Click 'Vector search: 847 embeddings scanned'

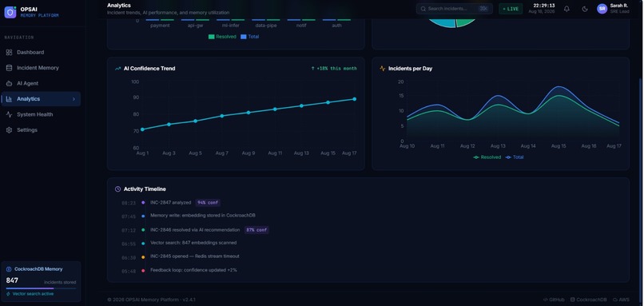pos(193,243)
